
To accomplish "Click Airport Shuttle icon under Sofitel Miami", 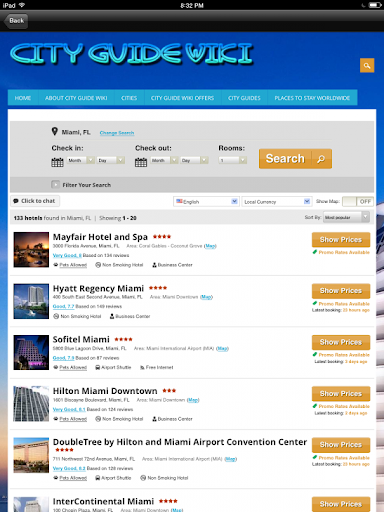I will click(98, 367).
